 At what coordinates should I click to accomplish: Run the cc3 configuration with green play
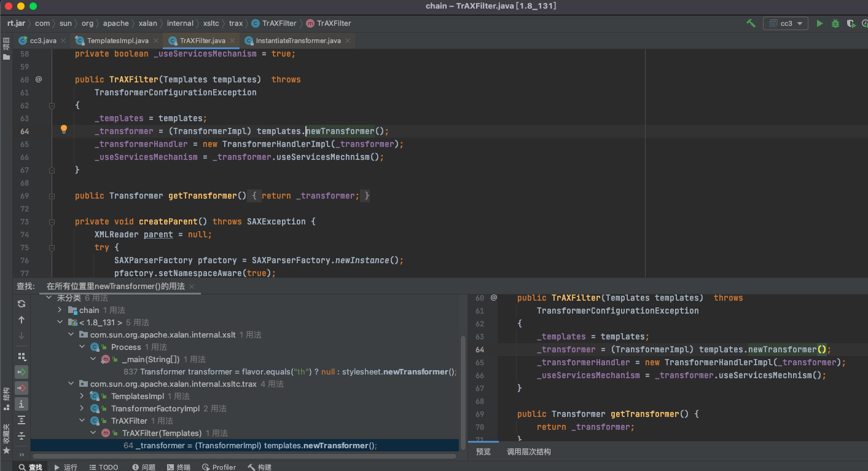point(819,23)
